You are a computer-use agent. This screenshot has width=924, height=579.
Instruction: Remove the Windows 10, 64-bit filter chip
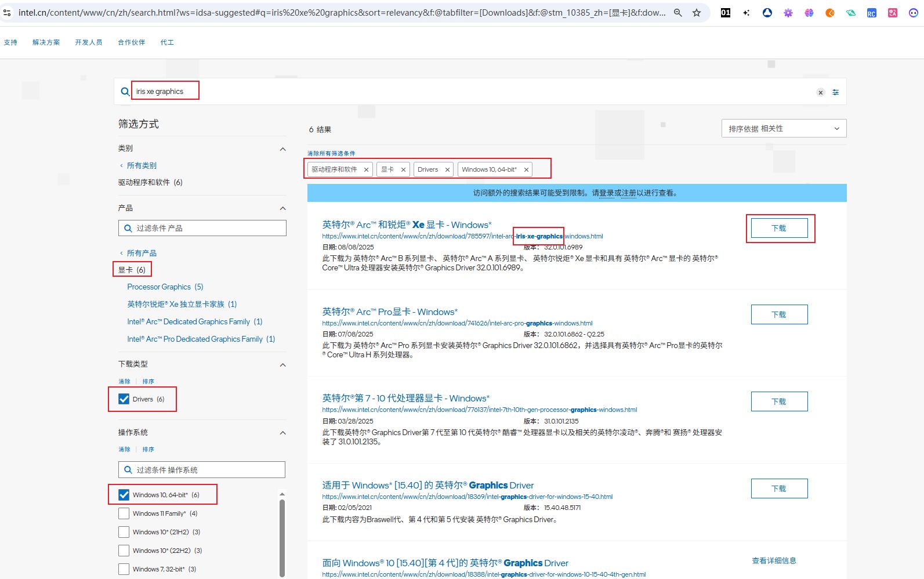coord(526,170)
